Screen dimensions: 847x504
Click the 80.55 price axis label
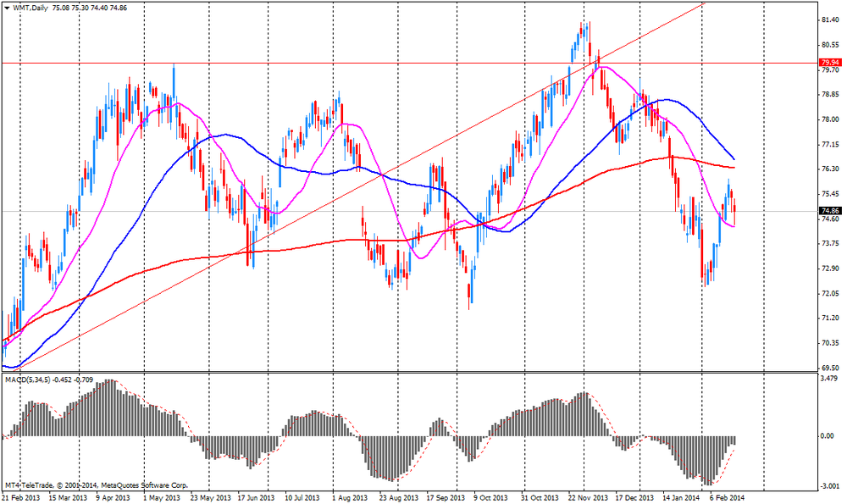click(829, 45)
